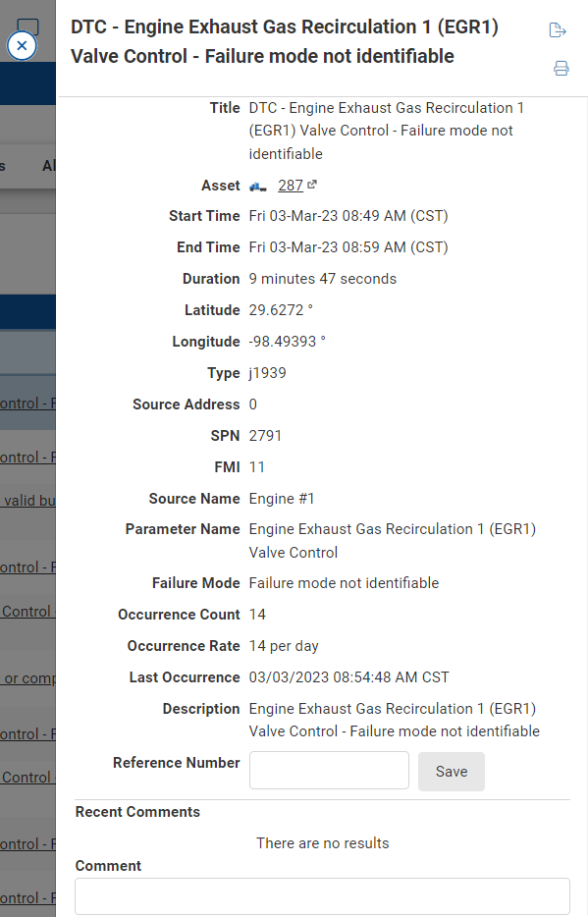Click the FMI value 11
Image resolution: width=588 pixels, height=917 pixels.
point(257,466)
